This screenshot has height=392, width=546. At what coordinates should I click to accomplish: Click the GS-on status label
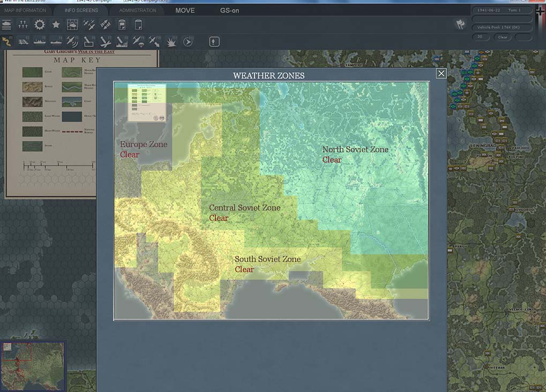pos(229,11)
